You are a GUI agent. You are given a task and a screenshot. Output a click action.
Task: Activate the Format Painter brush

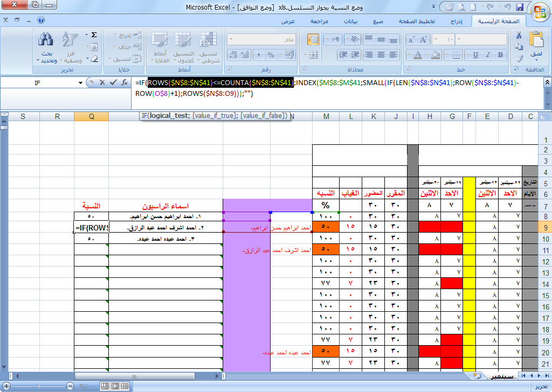(519, 59)
